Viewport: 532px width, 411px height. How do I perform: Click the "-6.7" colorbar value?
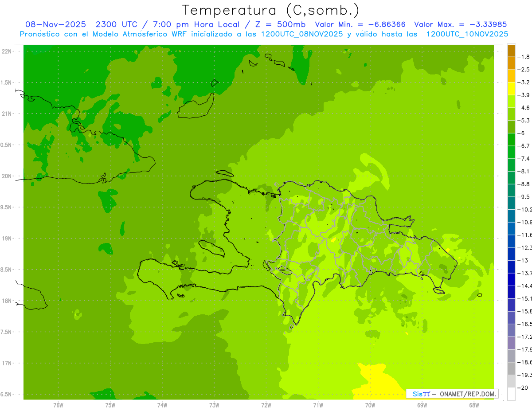pyautogui.click(x=524, y=146)
